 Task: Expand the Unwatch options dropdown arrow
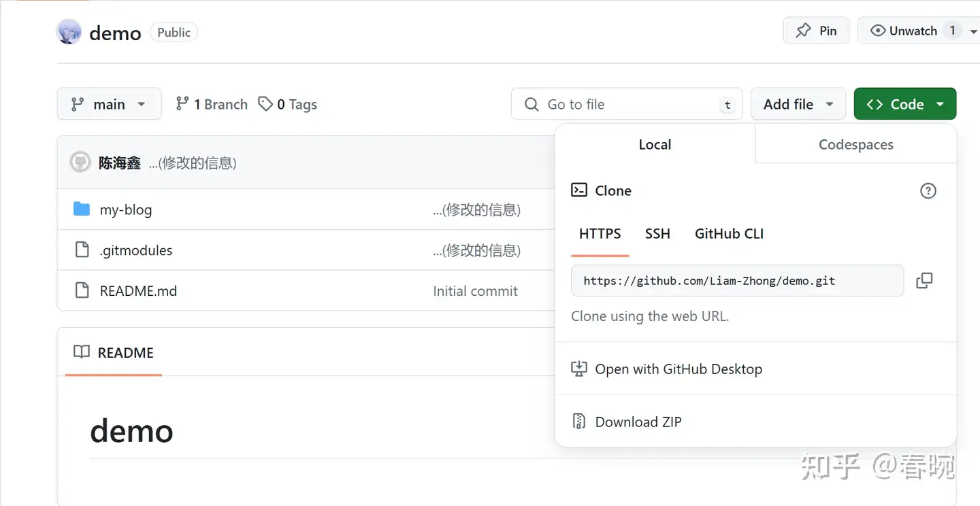pos(973,31)
